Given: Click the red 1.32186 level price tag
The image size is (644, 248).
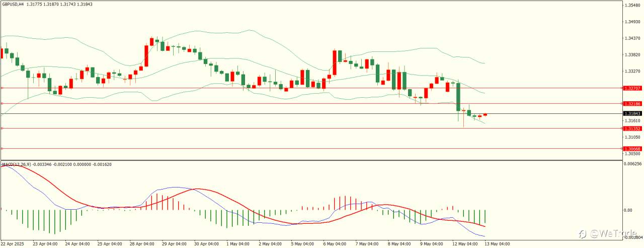Looking at the screenshot, I should click(x=632, y=103).
